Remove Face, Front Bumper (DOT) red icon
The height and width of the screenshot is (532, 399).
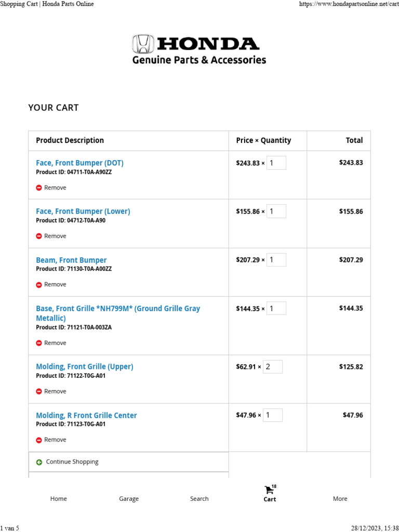(x=39, y=188)
